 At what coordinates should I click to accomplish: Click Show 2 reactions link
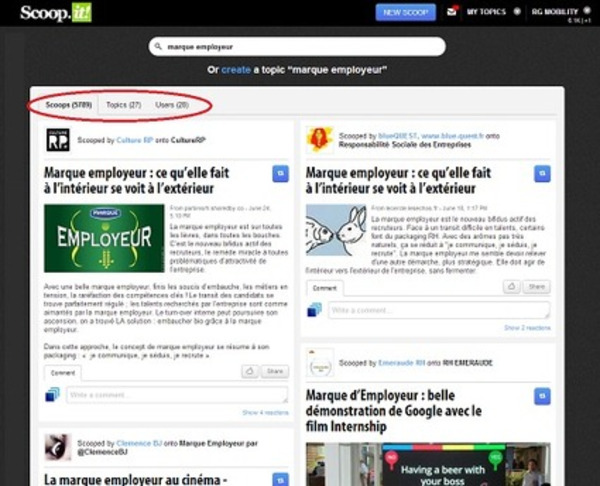pos(527,328)
